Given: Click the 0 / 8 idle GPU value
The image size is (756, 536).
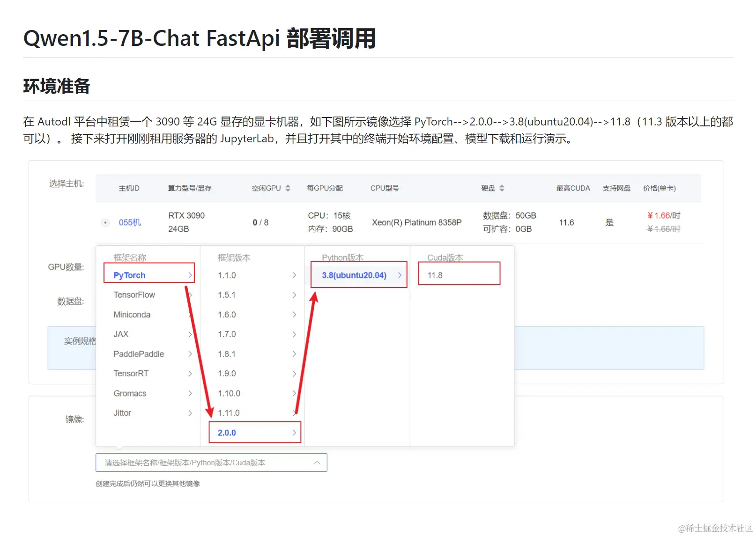Looking at the screenshot, I should pos(260,222).
